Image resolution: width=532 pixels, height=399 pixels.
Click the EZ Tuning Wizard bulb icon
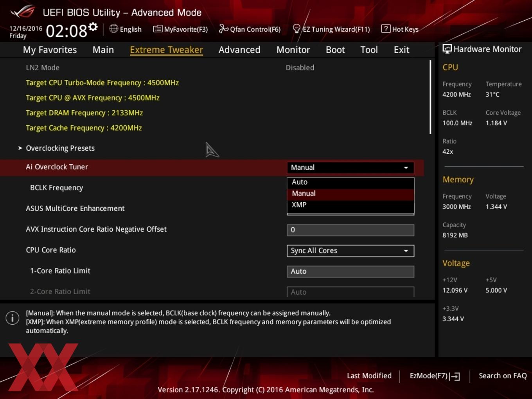(297, 29)
